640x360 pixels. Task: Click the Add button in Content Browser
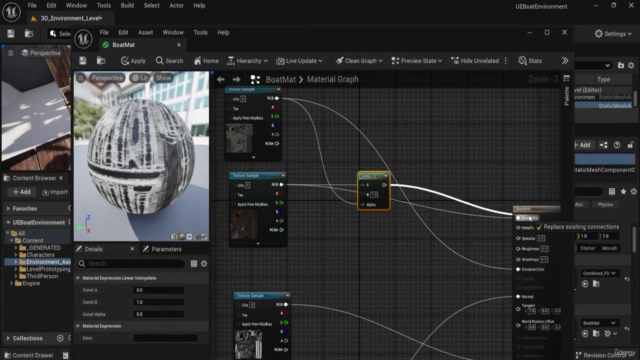[x=22, y=192]
